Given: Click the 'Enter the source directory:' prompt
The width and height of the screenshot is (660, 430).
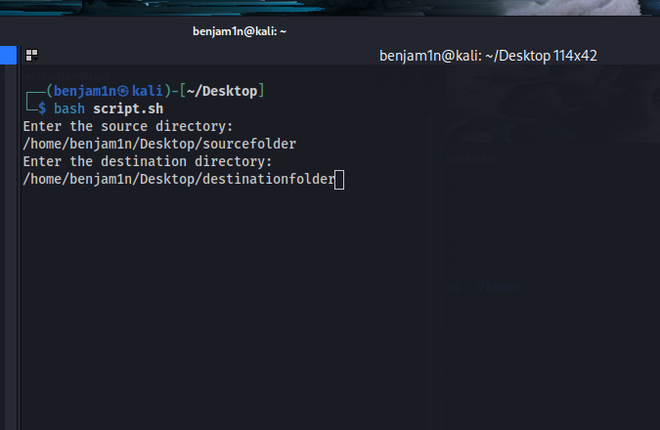Looking at the screenshot, I should [128, 126].
